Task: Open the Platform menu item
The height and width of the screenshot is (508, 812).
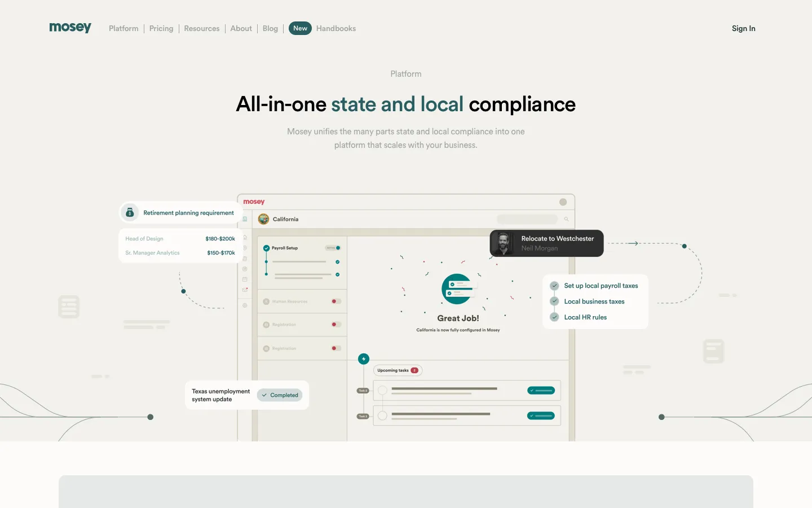Action: click(x=123, y=28)
